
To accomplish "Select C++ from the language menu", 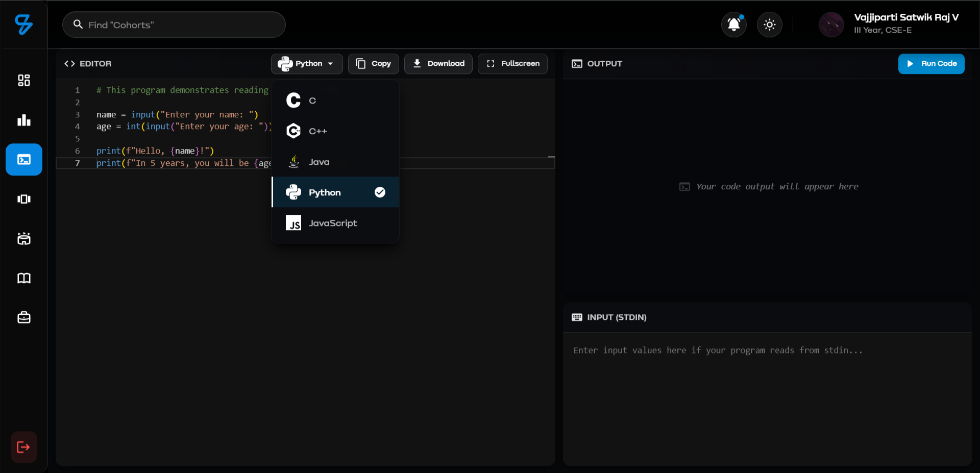I will [318, 131].
